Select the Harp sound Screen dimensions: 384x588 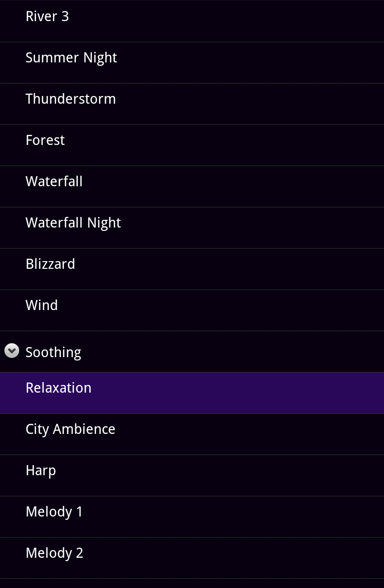41,471
